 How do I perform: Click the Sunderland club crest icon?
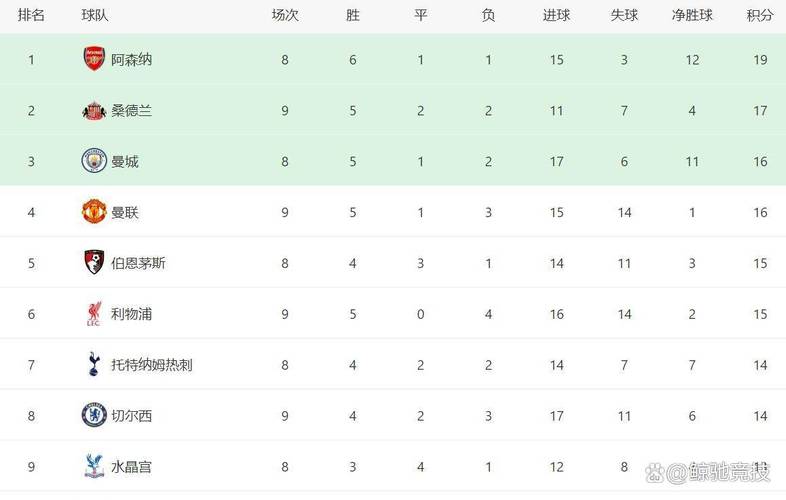tap(94, 110)
